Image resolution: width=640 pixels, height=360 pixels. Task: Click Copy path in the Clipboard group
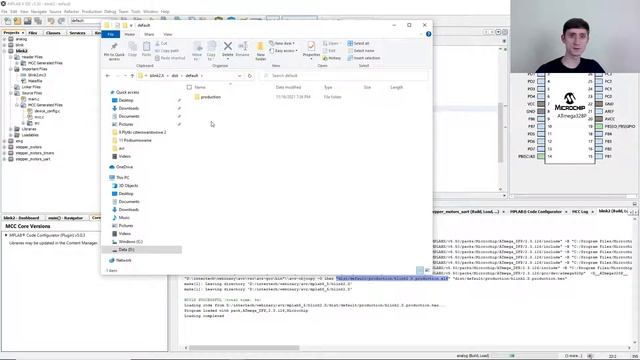click(x=167, y=51)
